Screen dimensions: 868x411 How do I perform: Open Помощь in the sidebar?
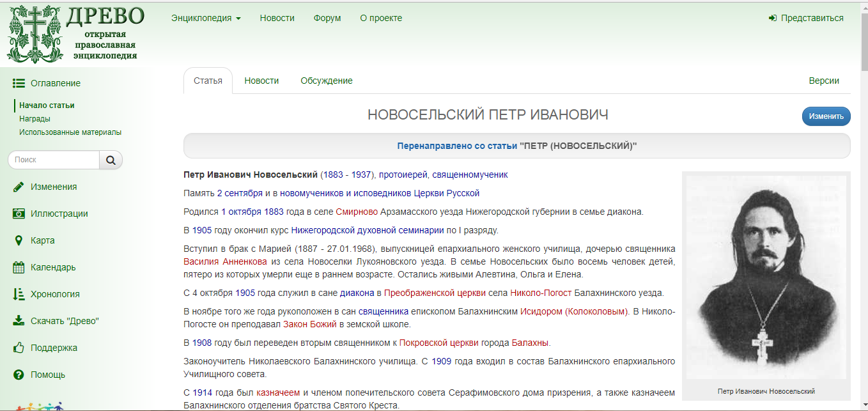click(x=48, y=375)
